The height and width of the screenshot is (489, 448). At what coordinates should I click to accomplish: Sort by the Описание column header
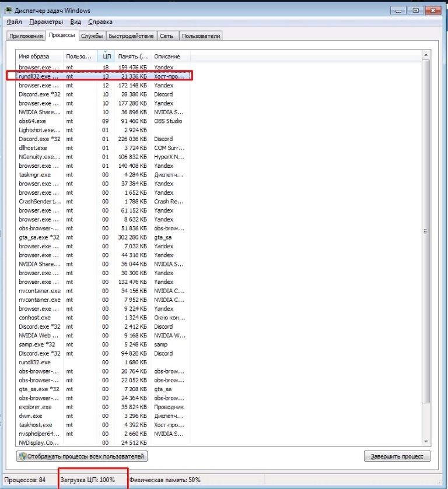pyautogui.click(x=170, y=57)
